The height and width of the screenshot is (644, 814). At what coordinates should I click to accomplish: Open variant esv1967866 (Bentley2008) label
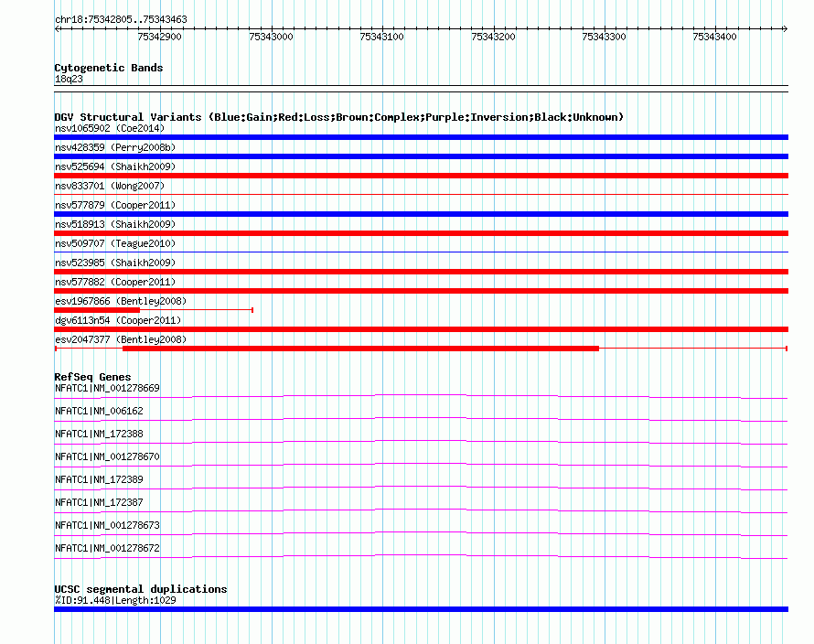coord(121,301)
